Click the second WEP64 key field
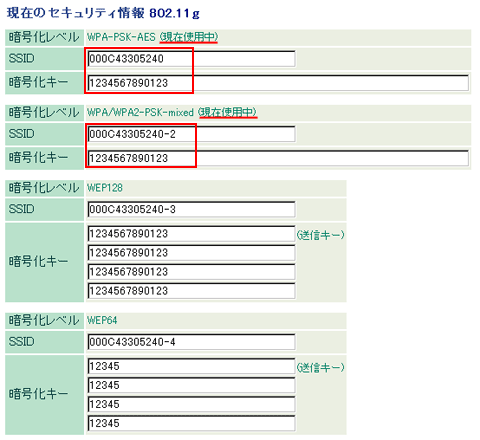 tap(191, 386)
